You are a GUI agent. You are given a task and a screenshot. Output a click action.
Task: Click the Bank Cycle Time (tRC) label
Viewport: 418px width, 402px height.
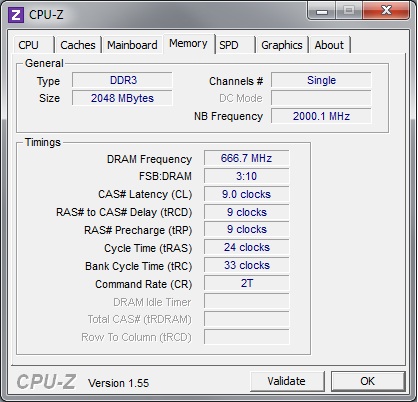point(139,266)
